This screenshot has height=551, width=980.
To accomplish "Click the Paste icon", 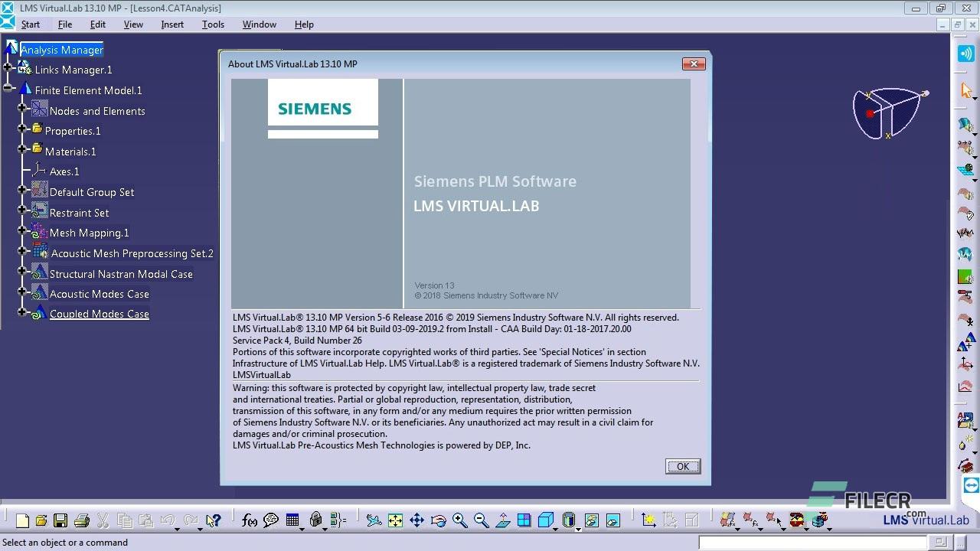I will coord(145,521).
